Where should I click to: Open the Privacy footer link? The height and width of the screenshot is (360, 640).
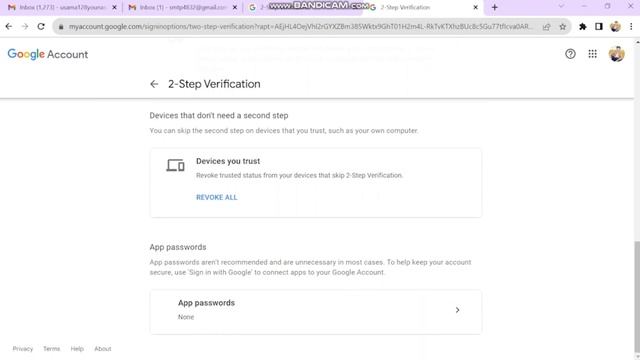pos(22,349)
